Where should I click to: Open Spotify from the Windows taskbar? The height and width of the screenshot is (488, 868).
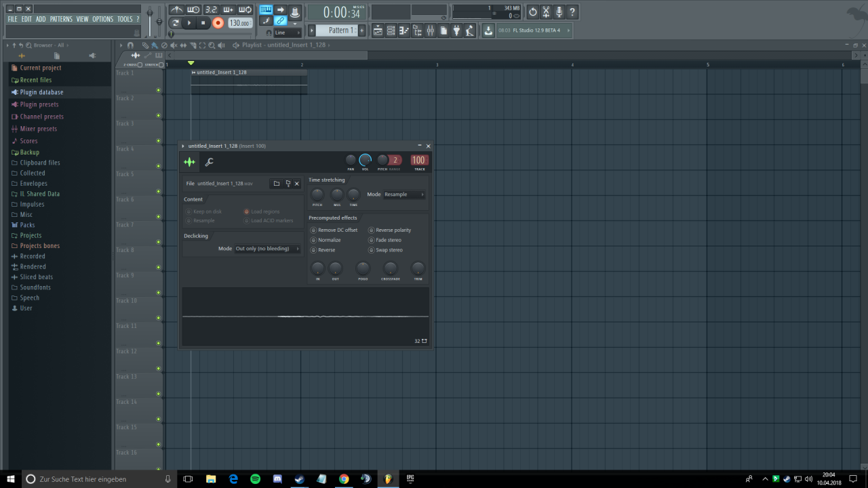[255, 479]
